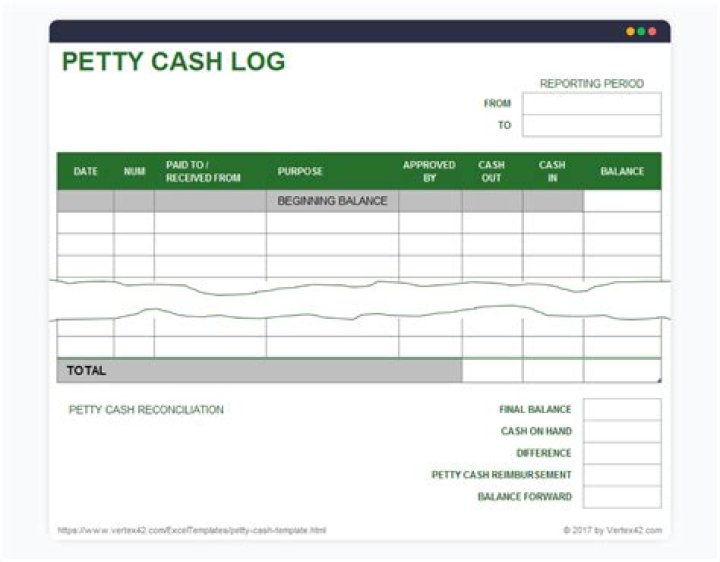Select the DIFFERENCE value box
The width and height of the screenshot is (720, 562).
(622, 453)
